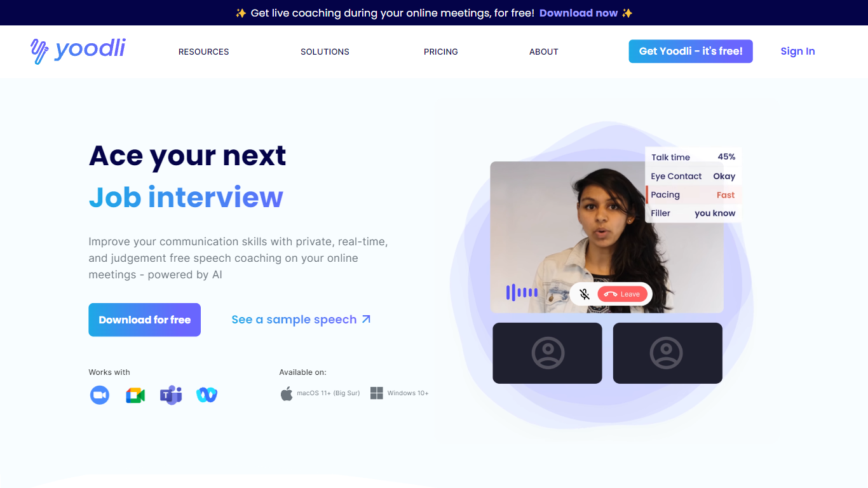
Task: Click the Apple macOS icon
Action: (x=287, y=393)
